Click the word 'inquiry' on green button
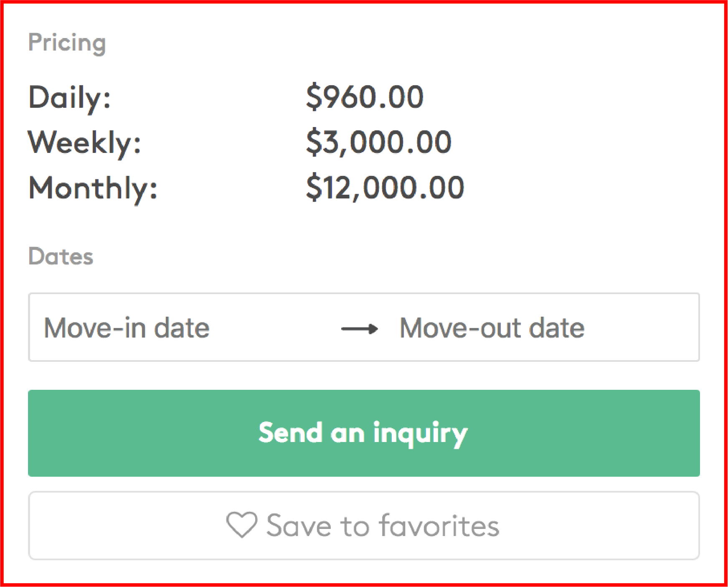This screenshot has width=728, height=587. coord(420,434)
